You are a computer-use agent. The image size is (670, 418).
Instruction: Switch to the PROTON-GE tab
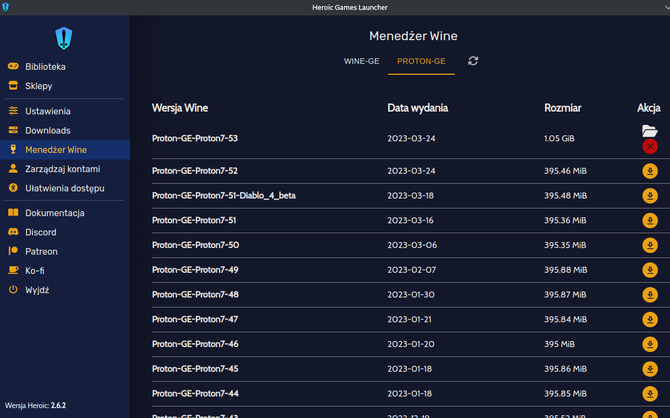(x=421, y=61)
